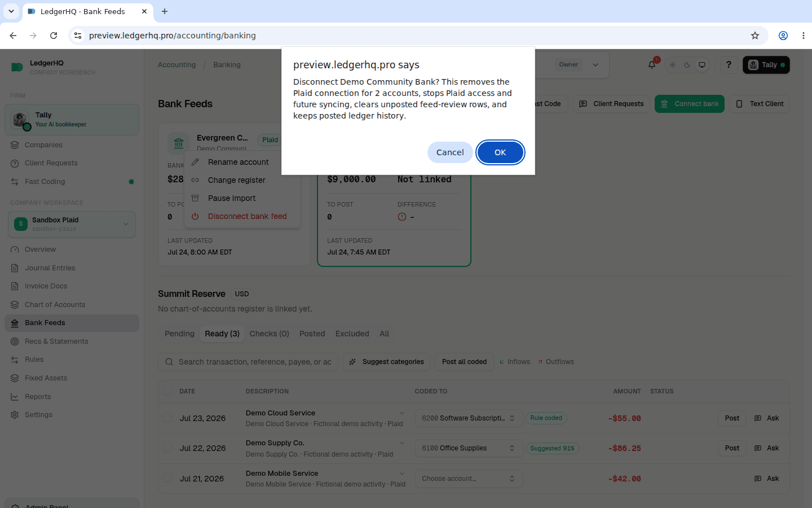Click the Connect bank button

click(x=689, y=104)
